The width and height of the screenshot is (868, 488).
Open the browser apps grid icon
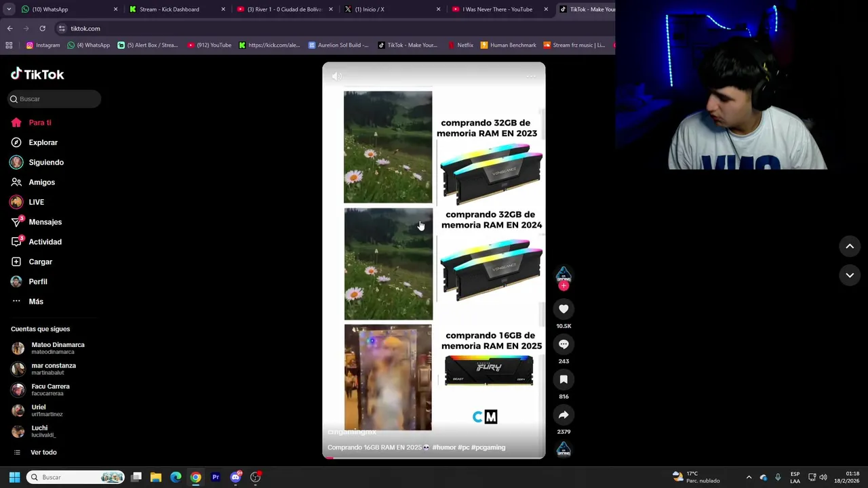(9, 45)
